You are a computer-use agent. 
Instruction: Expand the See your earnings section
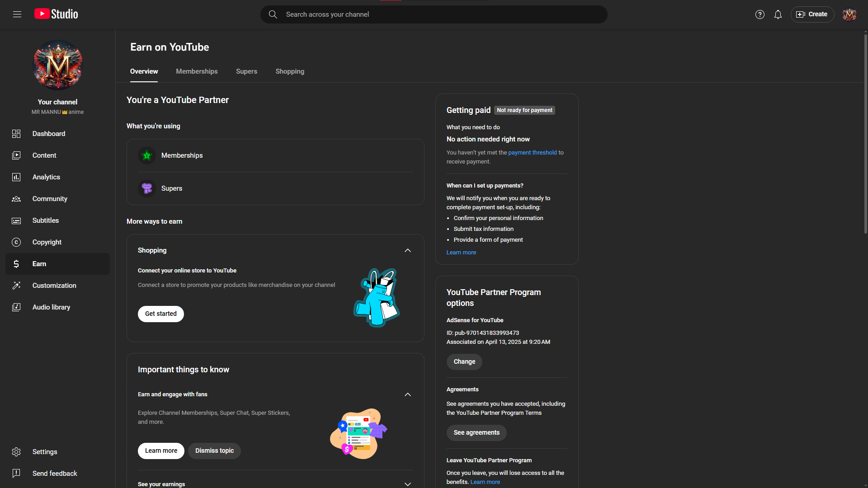click(x=408, y=484)
